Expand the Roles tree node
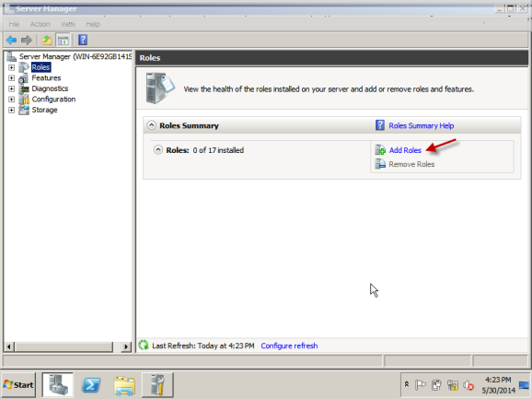Viewport: 532px width, 399px height. click(12, 67)
